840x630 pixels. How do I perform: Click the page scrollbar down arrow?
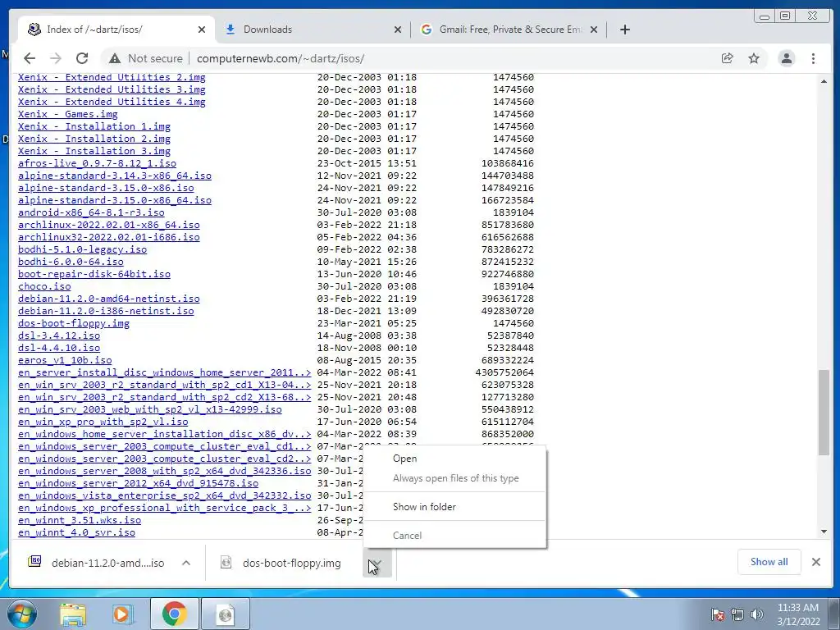[x=824, y=532]
